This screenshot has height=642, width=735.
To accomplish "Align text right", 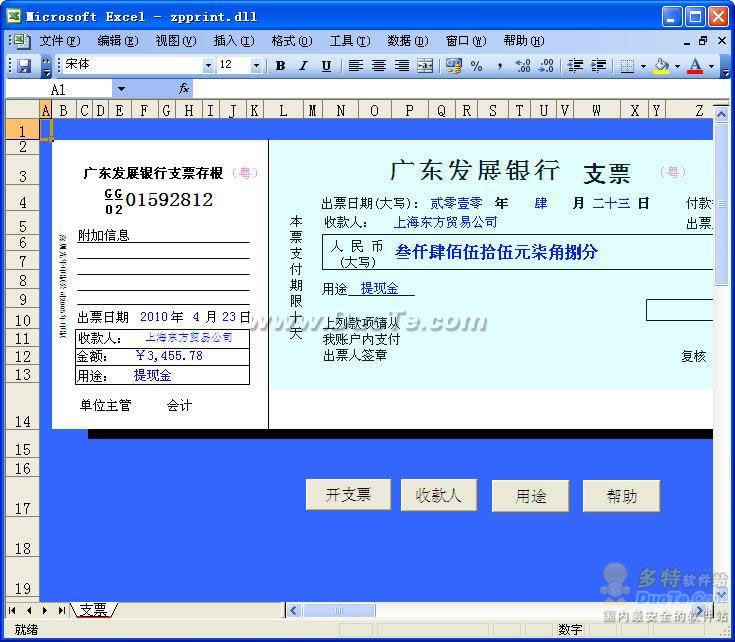I will (402, 66).
